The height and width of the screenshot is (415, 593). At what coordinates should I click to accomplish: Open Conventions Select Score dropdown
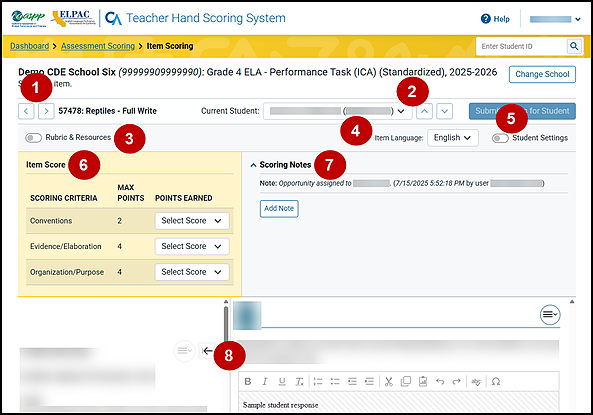point(192,221)
